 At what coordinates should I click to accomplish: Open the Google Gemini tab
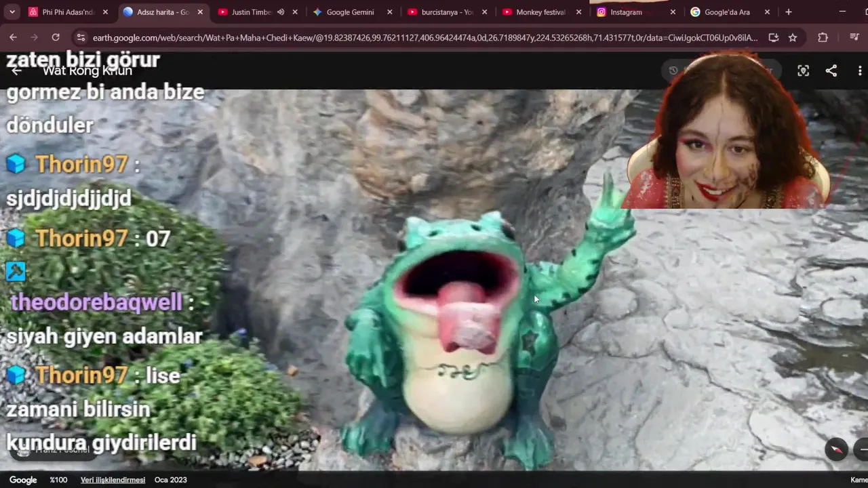(x=349, y=12)
